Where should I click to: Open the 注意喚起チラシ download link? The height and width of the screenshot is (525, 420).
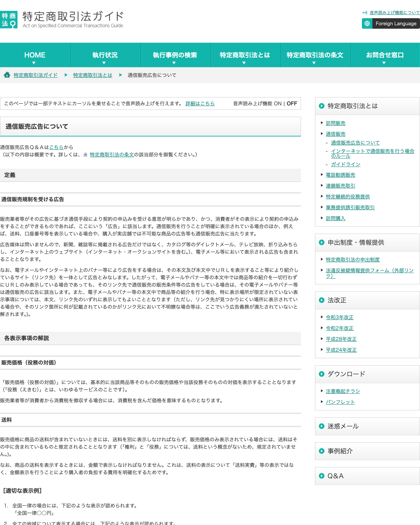[x=343, y=391]
